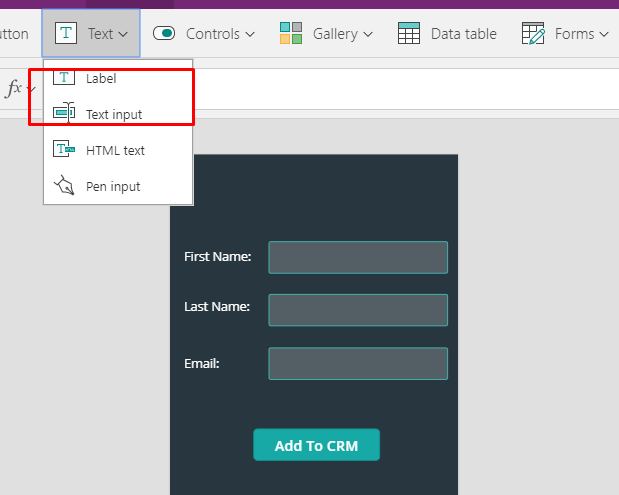Open the Forms dropdown chevron
This screenshot has height=495, width=619.
[604, 34]
